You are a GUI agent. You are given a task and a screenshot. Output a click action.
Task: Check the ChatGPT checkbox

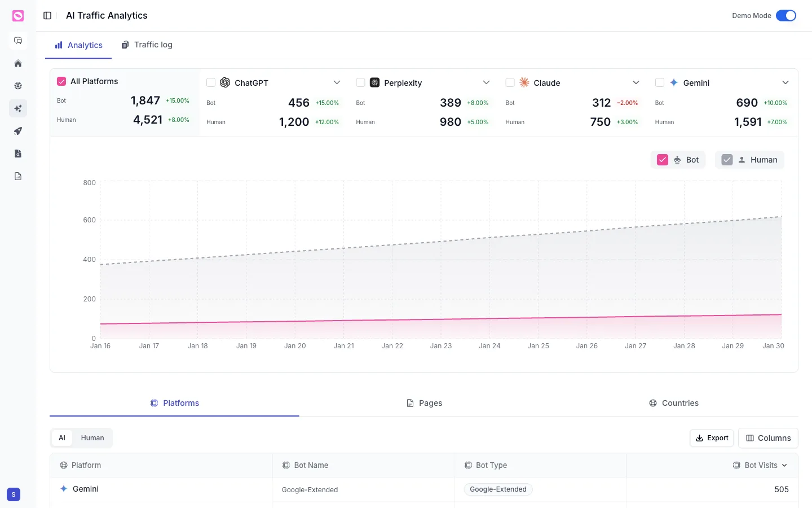pos(211,82)
